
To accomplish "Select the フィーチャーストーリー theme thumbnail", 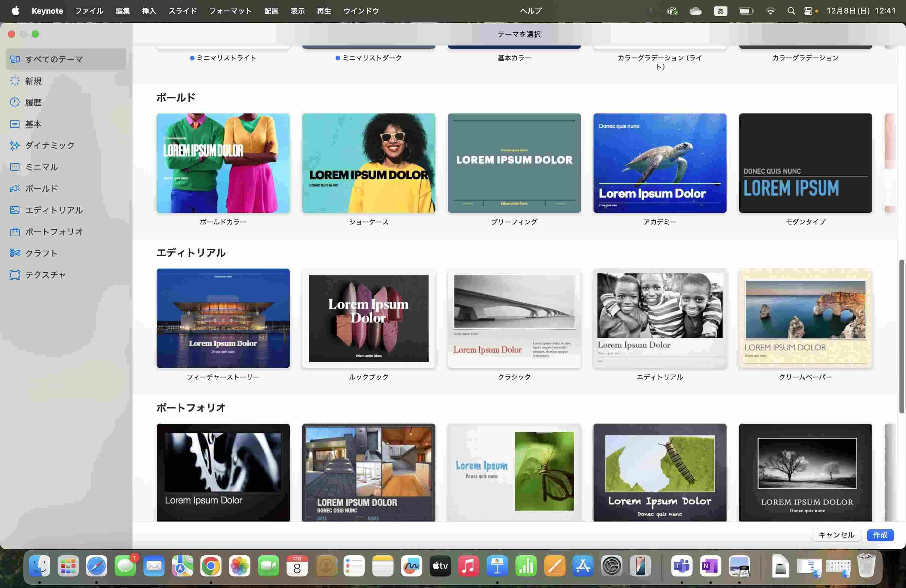I will tap(223, 318).
